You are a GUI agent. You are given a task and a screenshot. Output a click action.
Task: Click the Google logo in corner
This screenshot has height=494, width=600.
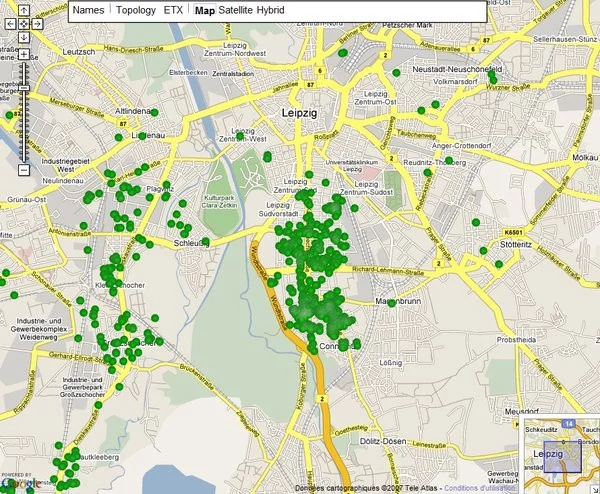click(21, 484)
